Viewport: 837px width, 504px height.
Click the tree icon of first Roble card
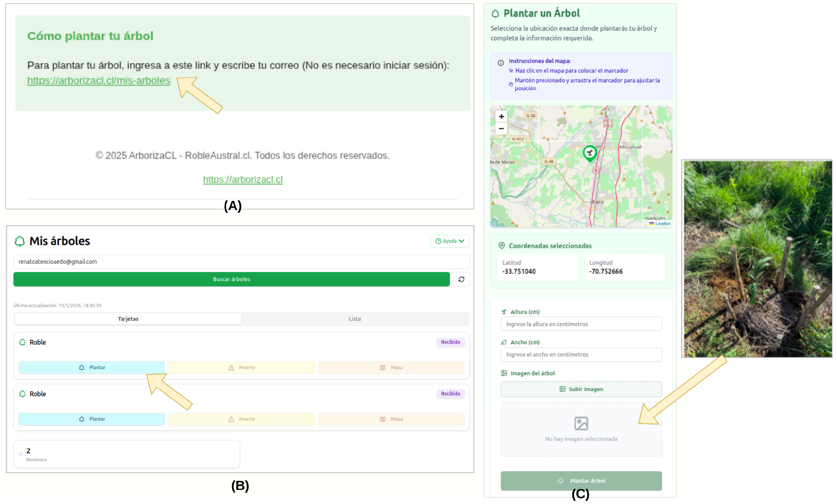(x=22, y=342)
